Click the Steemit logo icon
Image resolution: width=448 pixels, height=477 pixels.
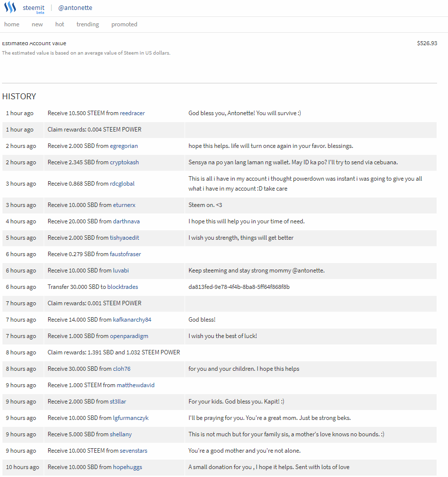(x=10, y=8)
